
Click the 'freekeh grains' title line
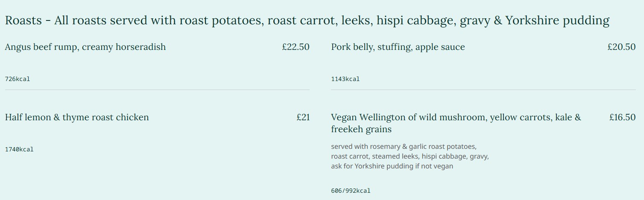(361, 129)
